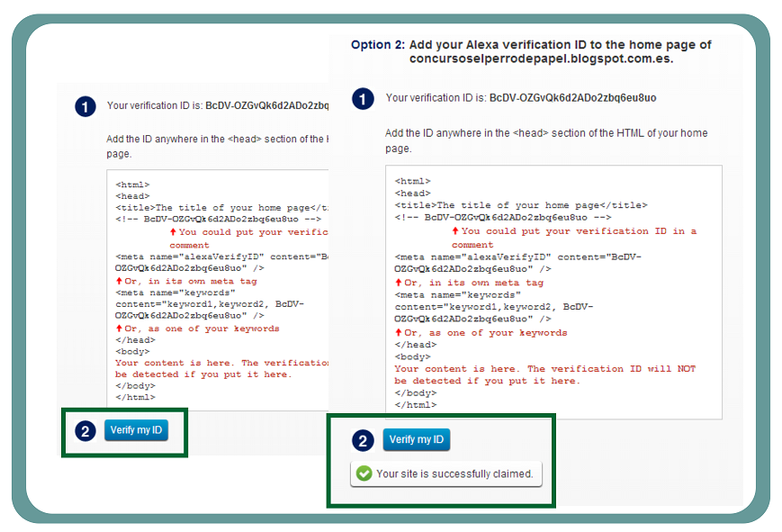The width and height of the screenshot is (782, 532).
Task: Click 'Add the ID anywhere' instruction in right panel
Action: 546,140
